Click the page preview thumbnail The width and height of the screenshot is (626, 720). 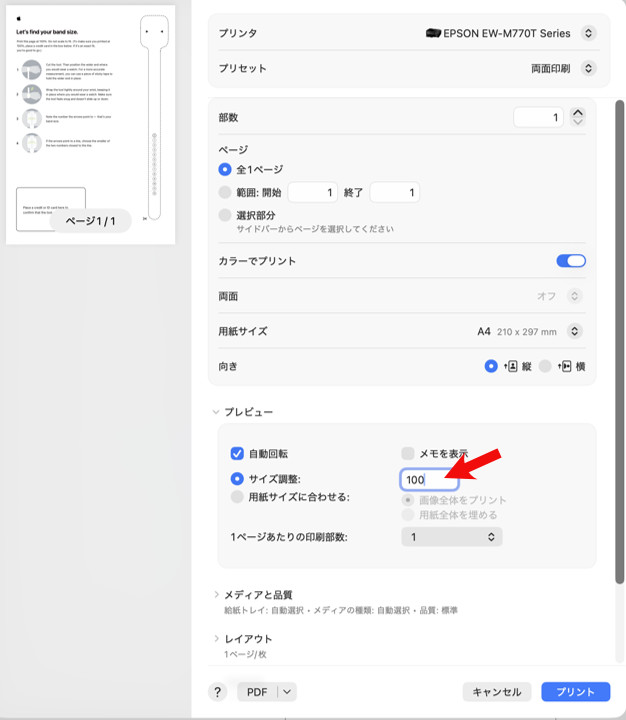pos(90,124)
